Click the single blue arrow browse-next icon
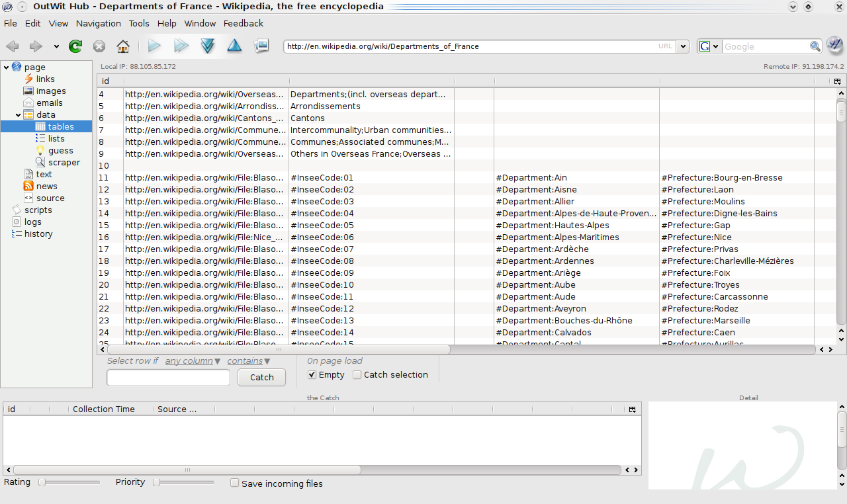The image size is (847, 504). click(154, 46)
